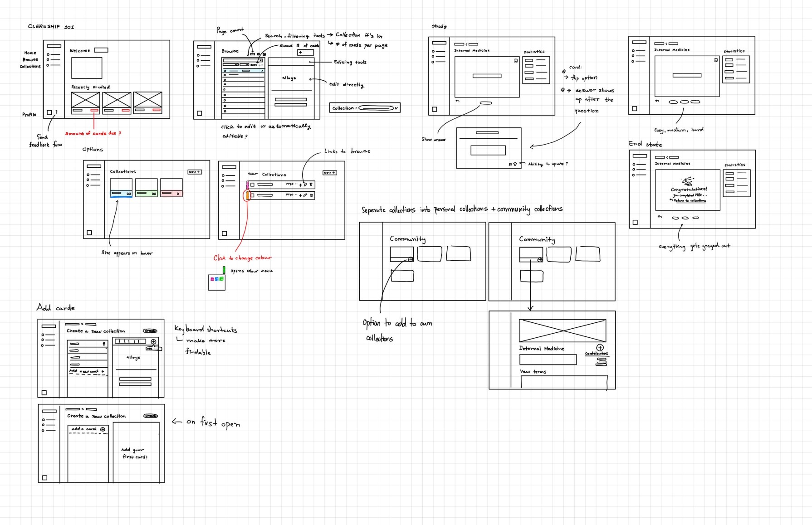
Task: Tick the checkbox on the pink-tagged collection row
Action: point(253,185)
